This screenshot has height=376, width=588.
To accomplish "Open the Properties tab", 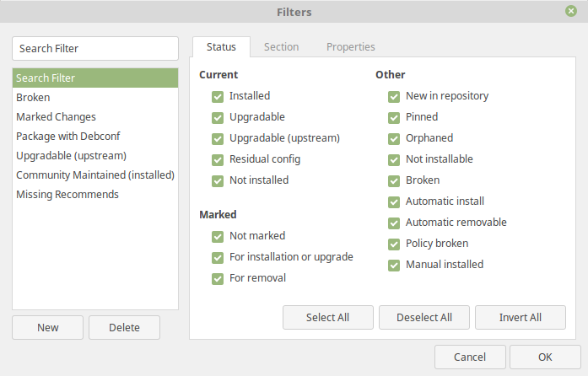I will click(350, 47).
